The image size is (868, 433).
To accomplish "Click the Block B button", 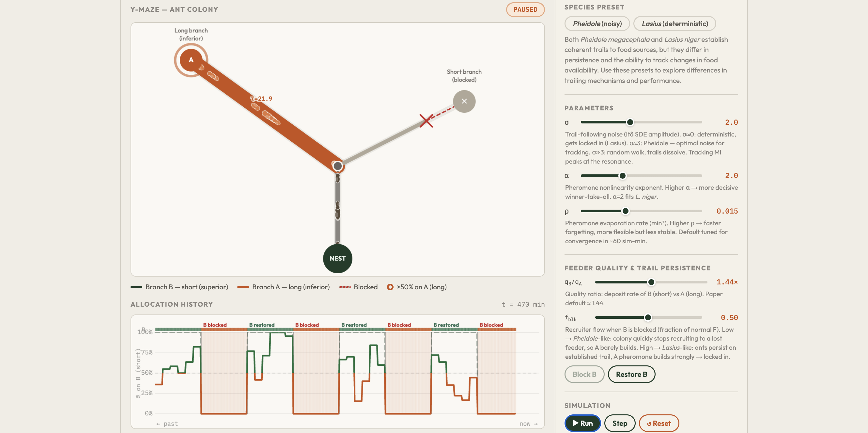I will [584, 374].
